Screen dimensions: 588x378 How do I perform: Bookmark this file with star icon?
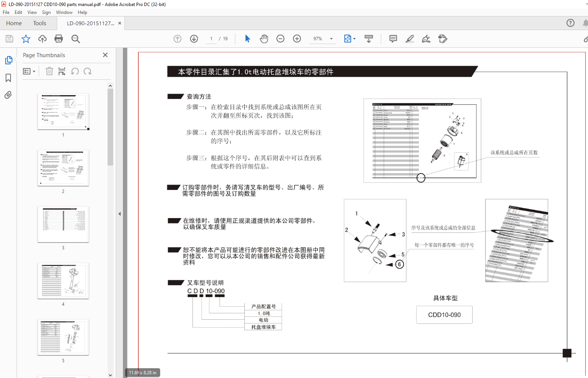26,39
